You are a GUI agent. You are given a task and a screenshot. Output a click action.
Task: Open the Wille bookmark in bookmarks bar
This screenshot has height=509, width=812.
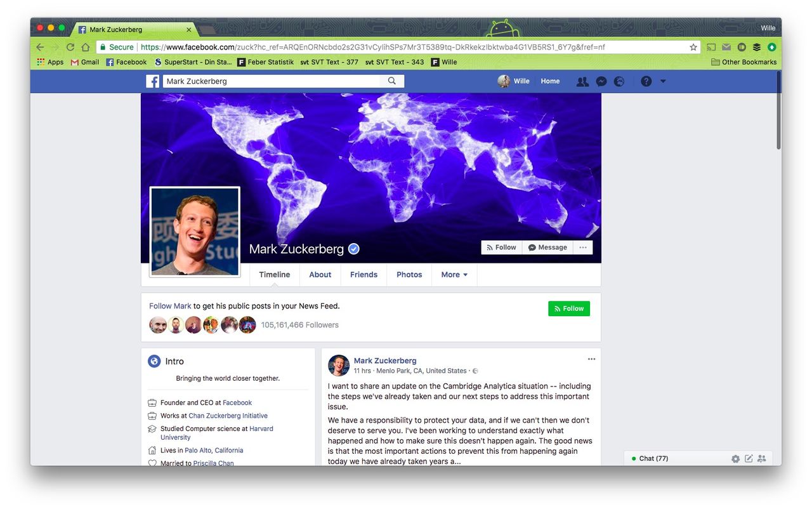pyautogui.click(x=444, y=62)
